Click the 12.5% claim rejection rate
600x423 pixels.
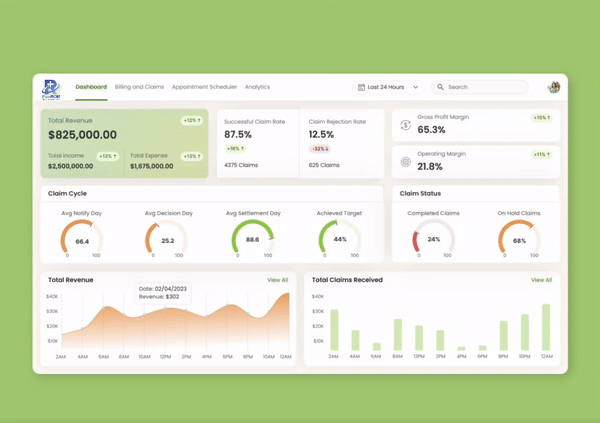pyautogui.click(x=321, y=134)
